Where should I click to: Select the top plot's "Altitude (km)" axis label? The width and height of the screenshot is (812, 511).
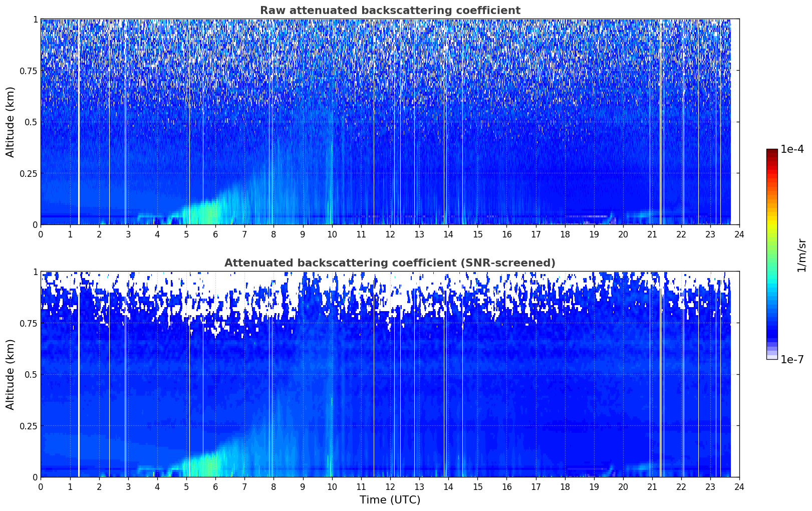(x=11, y=122)
